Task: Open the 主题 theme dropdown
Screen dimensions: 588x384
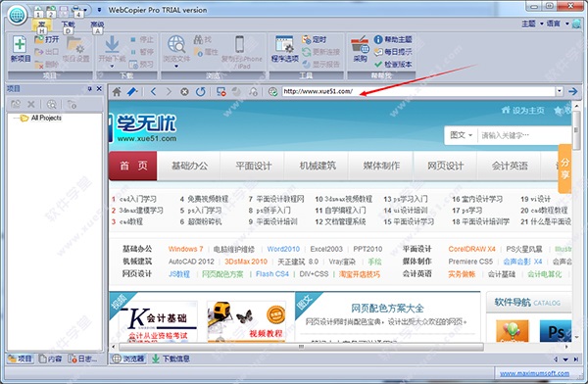Action: coord(532,24)
